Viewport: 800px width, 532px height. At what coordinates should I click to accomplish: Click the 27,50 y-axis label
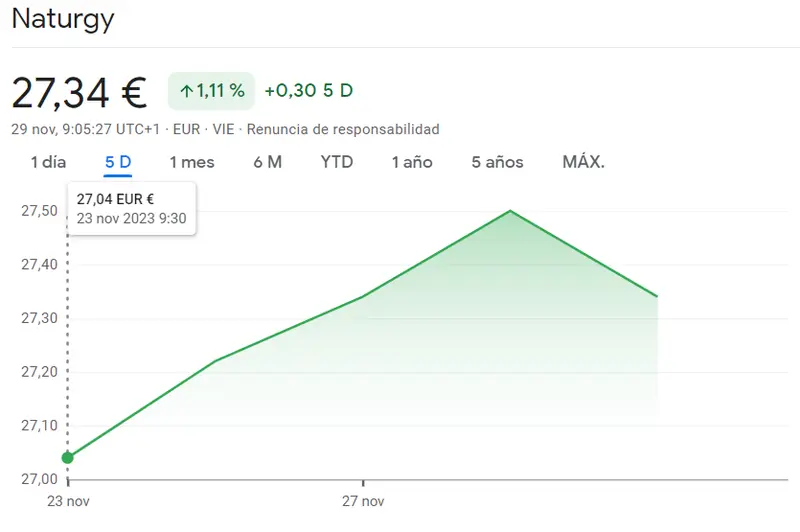click(35, 211)
